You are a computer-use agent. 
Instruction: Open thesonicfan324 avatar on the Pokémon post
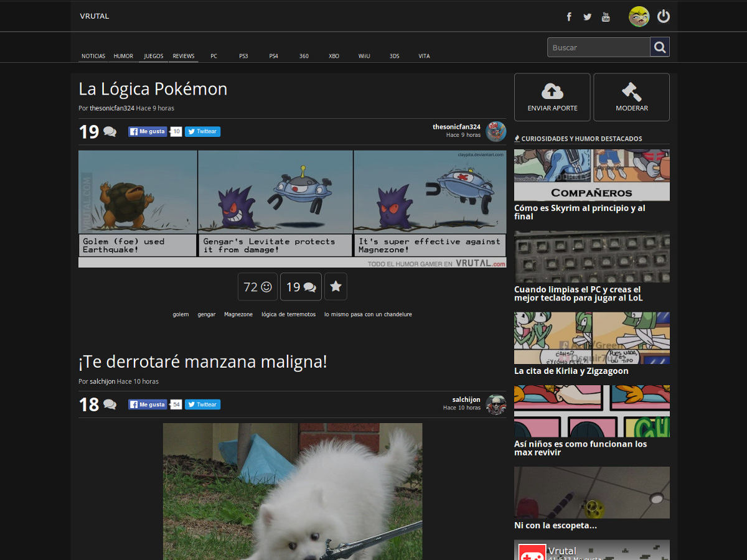click(x=496, y=131)
